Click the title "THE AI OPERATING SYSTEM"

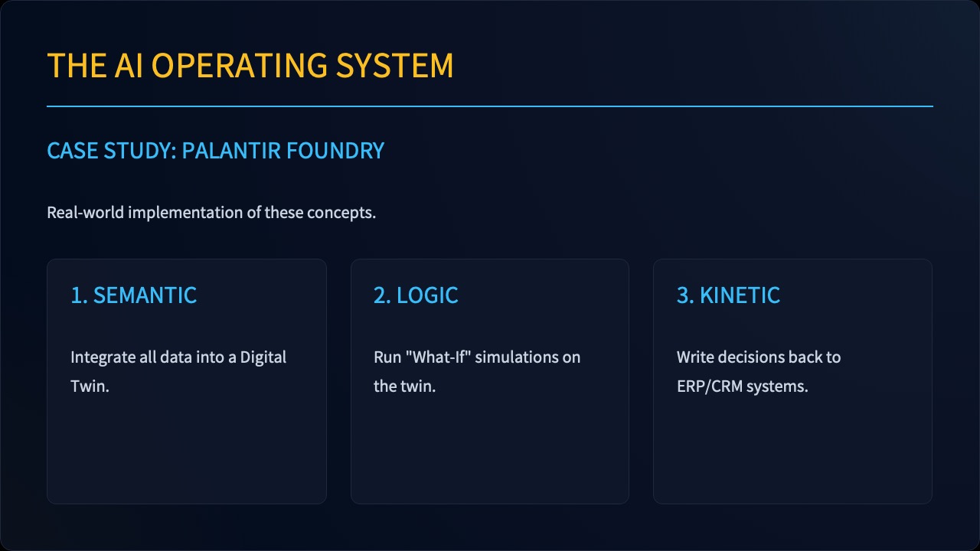tap(250, 66)
